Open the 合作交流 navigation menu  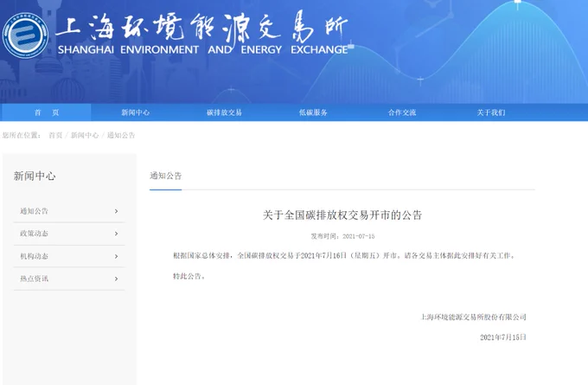point(402,112)
